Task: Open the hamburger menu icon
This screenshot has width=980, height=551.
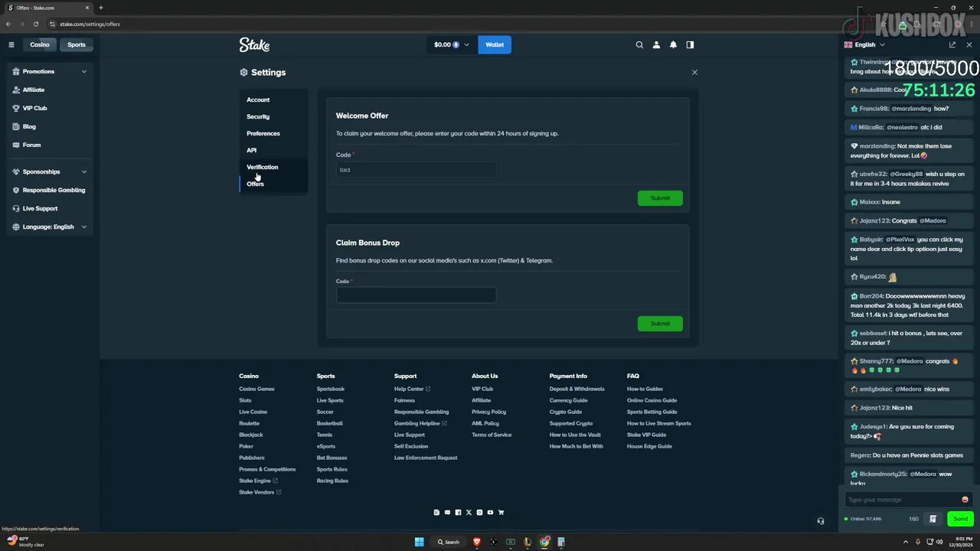Action: click(11, 44)
